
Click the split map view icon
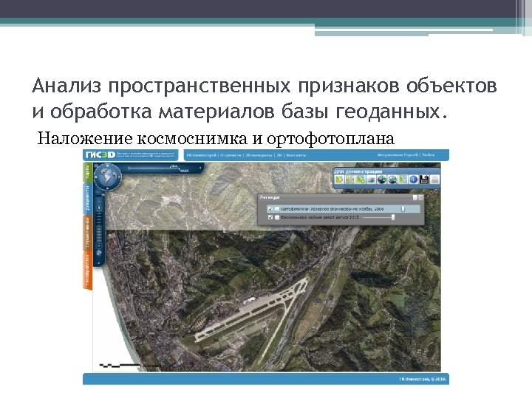click(x=349, y=179)
